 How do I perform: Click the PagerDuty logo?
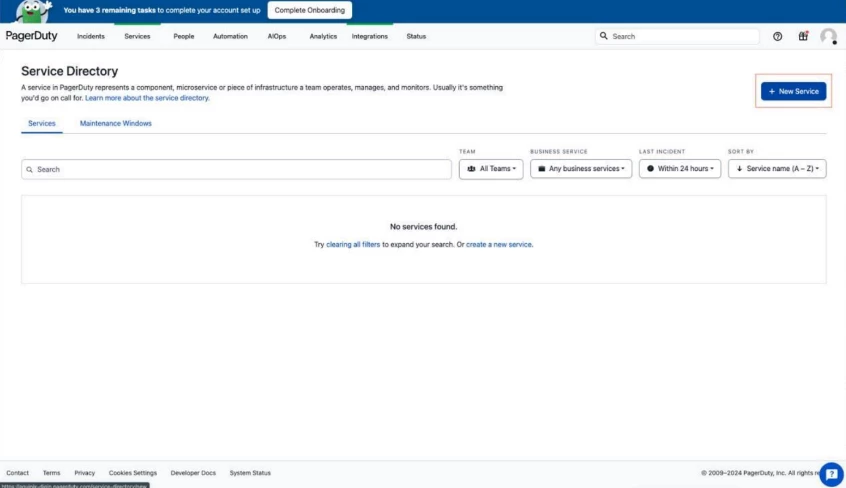coord(31,36)
